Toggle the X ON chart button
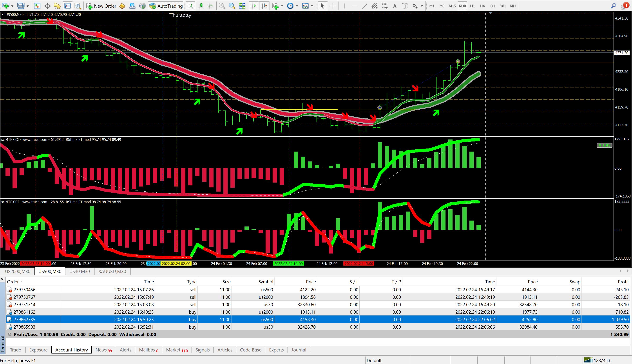Image resolution: width=632 pixels, height=364 pixels. coord(604,145)
